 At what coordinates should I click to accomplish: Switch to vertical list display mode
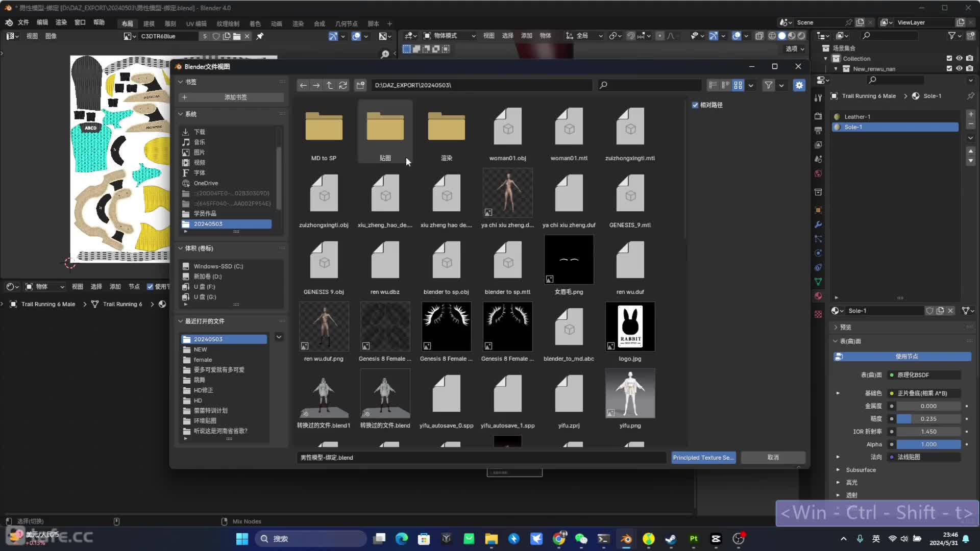pos(713,85)
